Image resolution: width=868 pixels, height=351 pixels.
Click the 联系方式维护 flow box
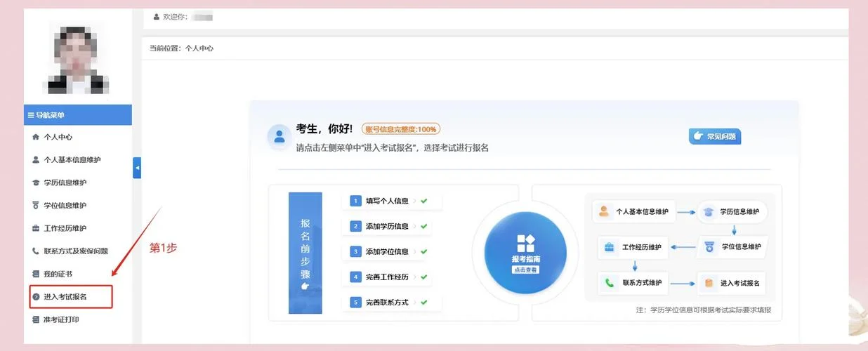tap(633, 283)
